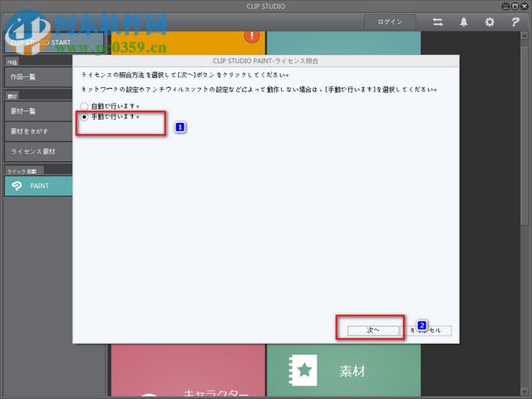This screenshot has width=532, height=399.
Task: Maximize the CLIP STUDIO window
Action: 515,6
